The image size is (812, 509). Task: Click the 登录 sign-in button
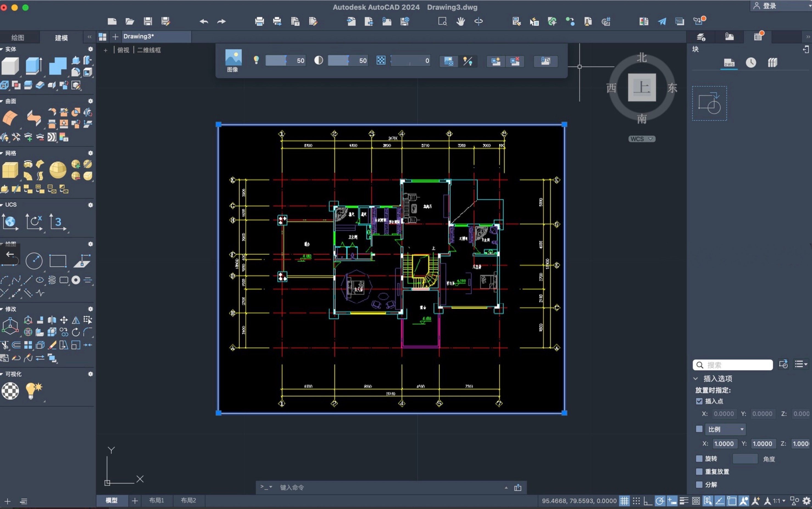(x=769, y=6)
